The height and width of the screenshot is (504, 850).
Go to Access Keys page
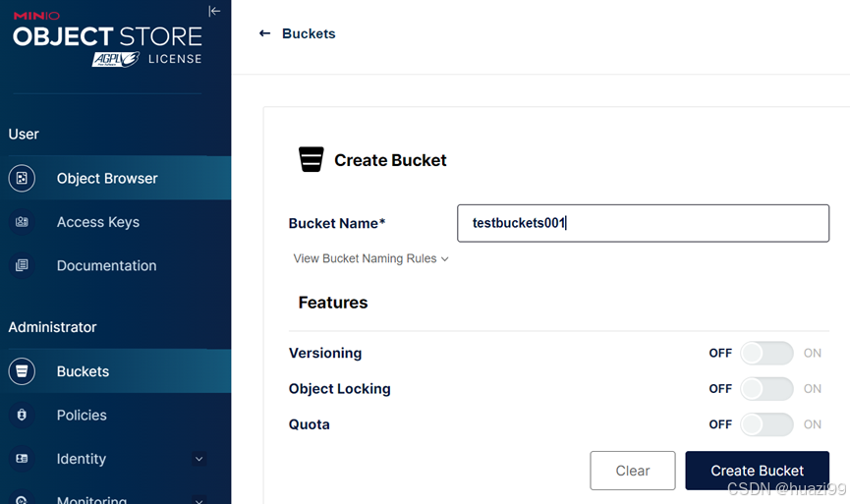pos(116,222)
